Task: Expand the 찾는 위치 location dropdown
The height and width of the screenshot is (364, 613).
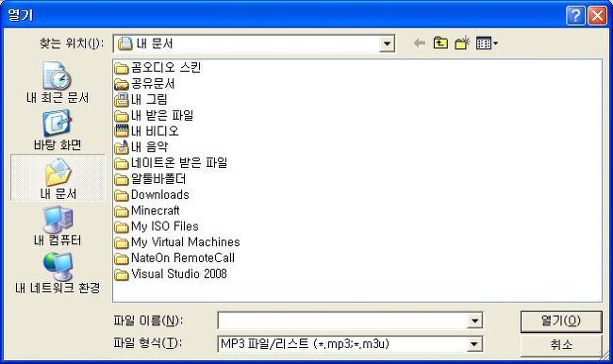Action: coord(387,43)
